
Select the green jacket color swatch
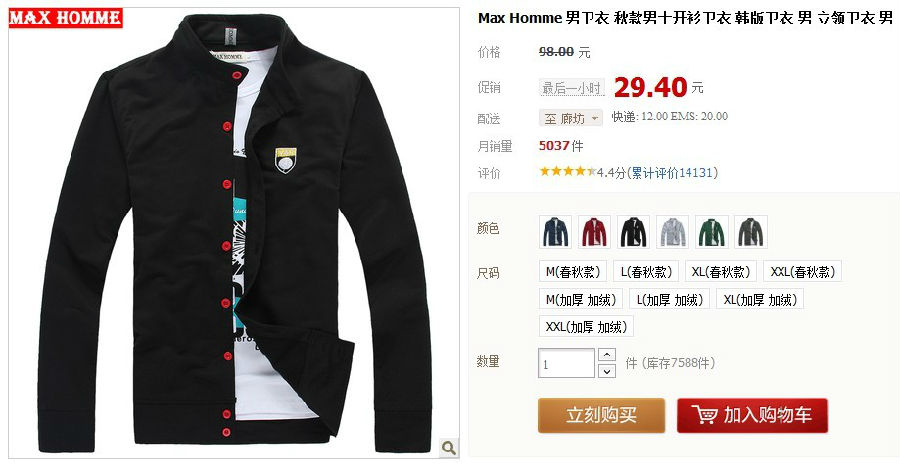[x=712, y=232]
